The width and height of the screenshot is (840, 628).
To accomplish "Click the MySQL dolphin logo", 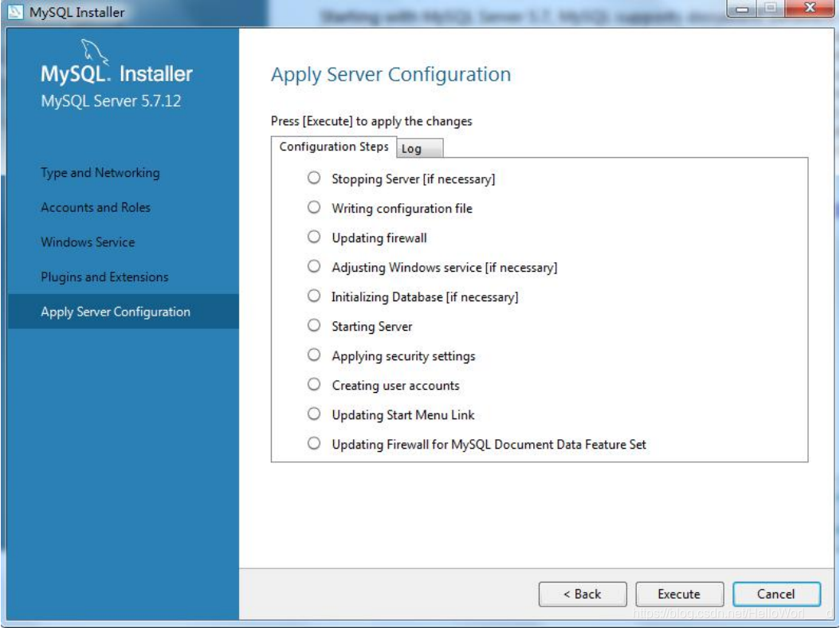I will click(94, 52).
